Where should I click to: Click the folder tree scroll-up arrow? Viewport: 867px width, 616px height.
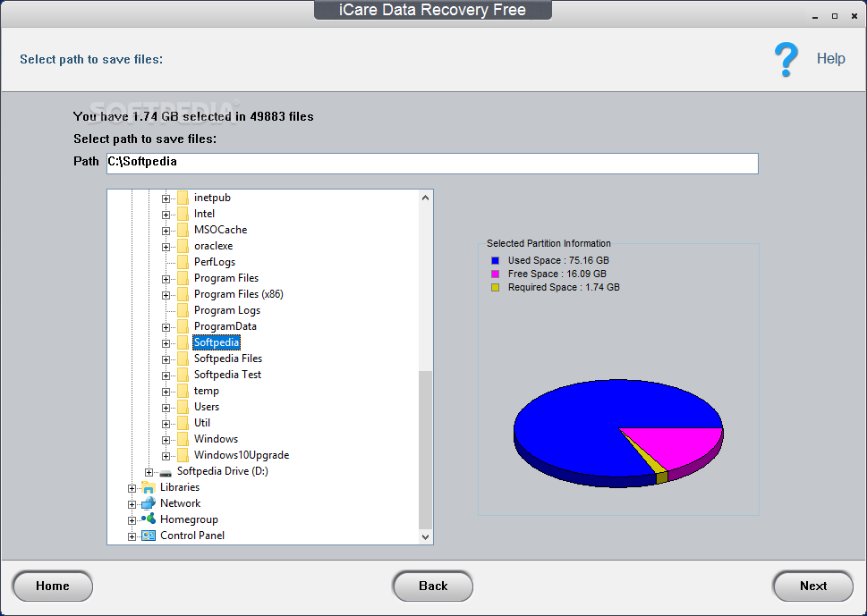(x=425, y=198)
